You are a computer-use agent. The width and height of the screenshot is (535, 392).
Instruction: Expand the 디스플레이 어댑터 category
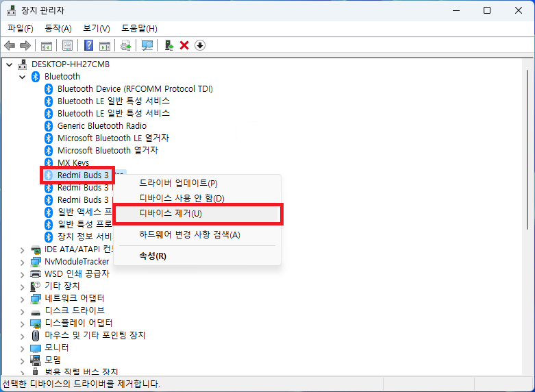coord(23,324)
